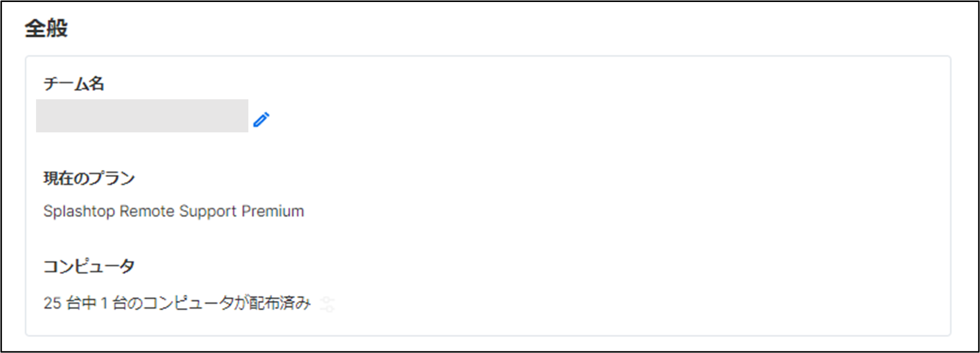This screenshot has height=353, width=980.
Task: Click the word Splashtop in plan name
Action: coord(79,211)
